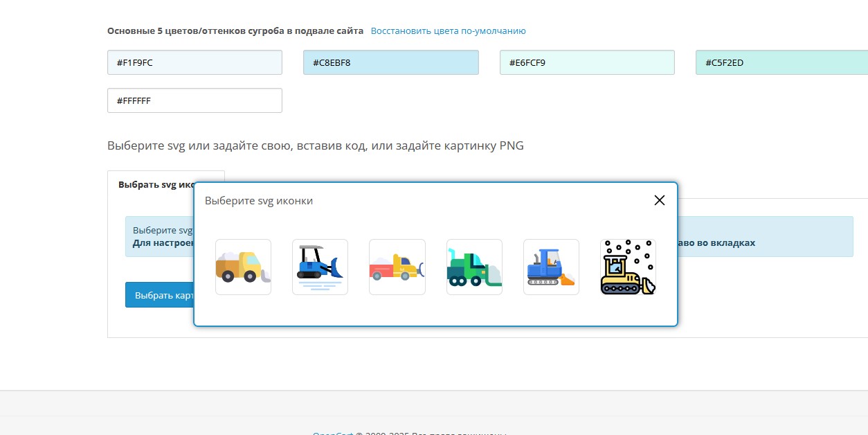This screenshot has width=868, height=435.
Task: Click the #E6FCF9 color field
Action: point(587,62)
